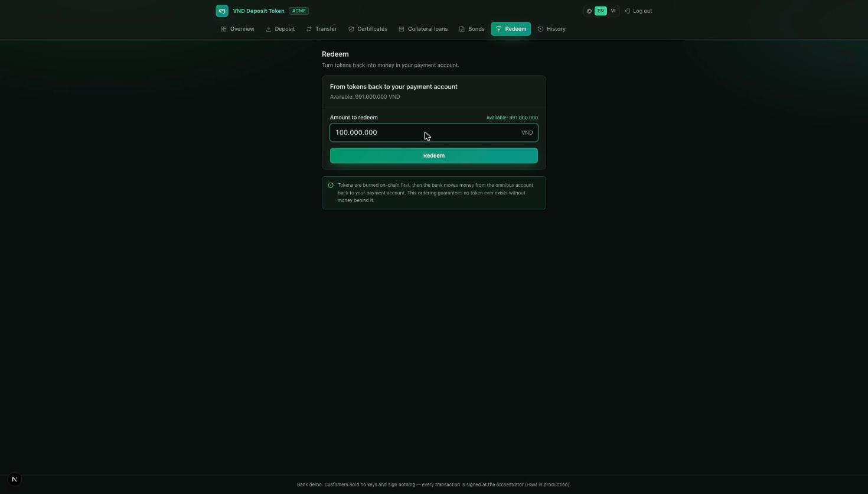Click the Redeem page heading
868x494 pixels.
tap(335, 54)
